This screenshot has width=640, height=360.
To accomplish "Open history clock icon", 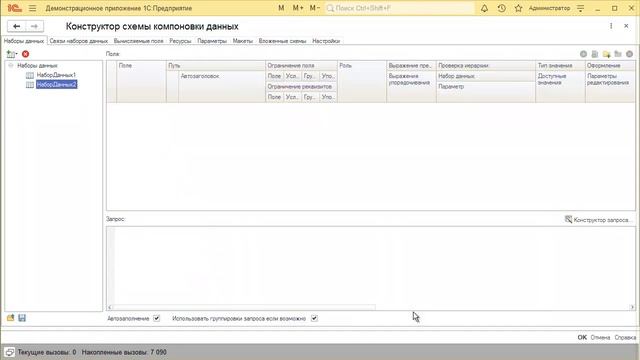I will (502, 8).
